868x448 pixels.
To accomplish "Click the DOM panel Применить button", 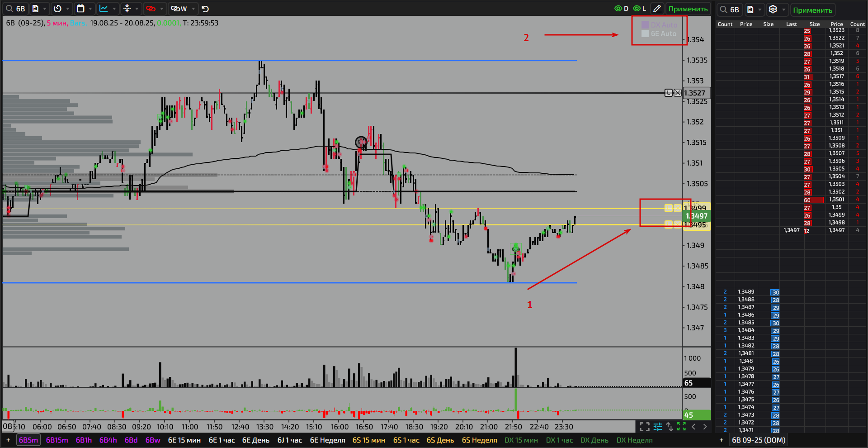I will [812, 10].
